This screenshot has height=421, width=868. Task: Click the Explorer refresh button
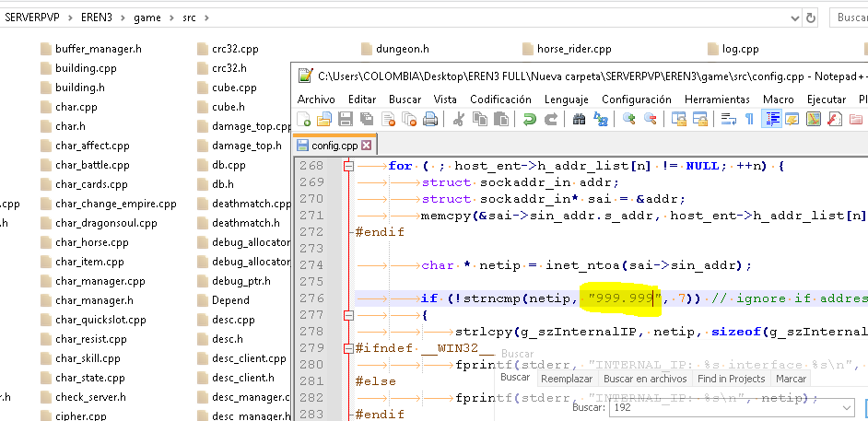click(x=811, y=18)
